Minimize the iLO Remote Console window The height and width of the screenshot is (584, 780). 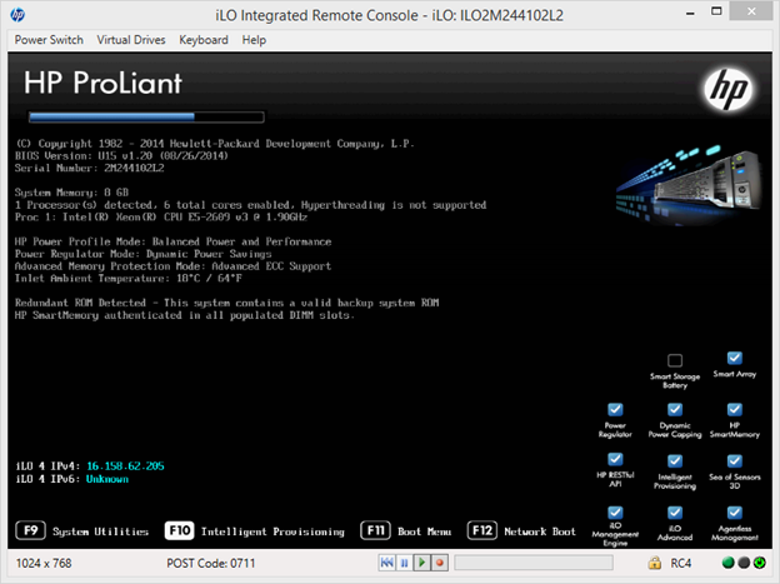pos(690,13)
